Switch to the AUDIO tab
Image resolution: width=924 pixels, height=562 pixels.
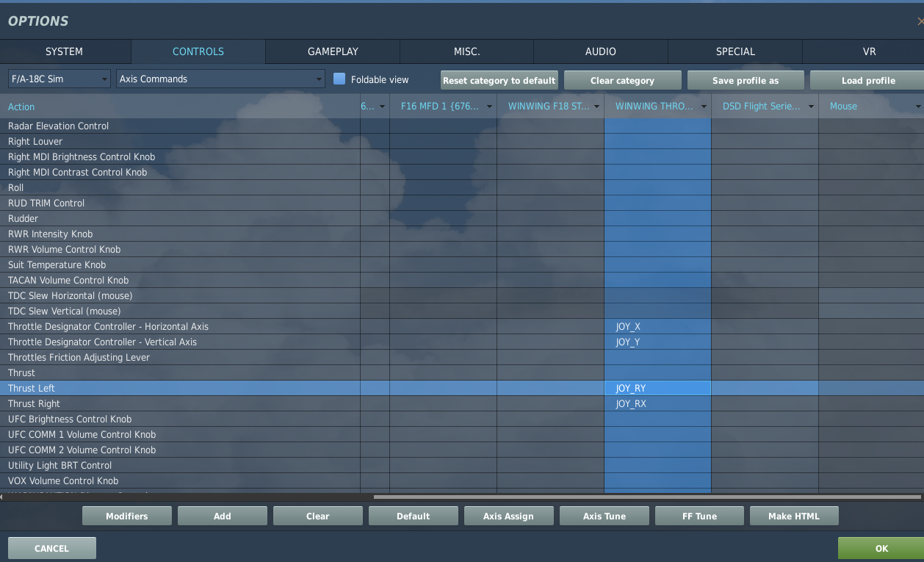601,51
